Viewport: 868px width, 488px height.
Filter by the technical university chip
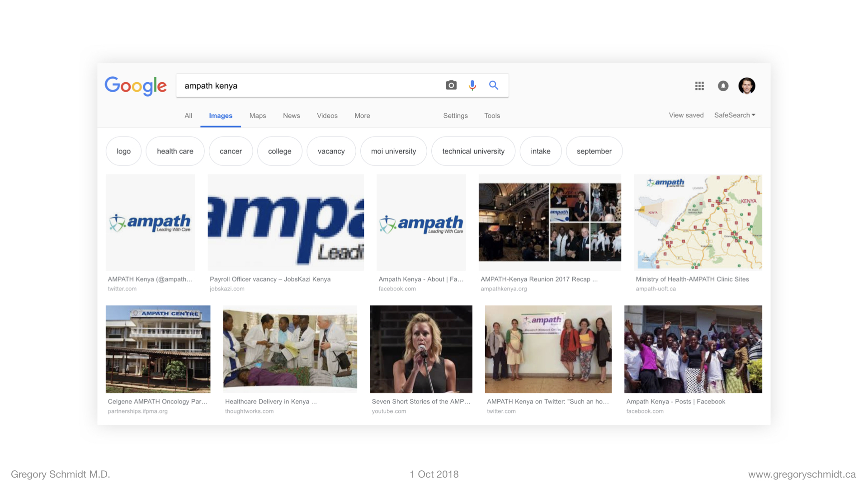tap(473, 151)
